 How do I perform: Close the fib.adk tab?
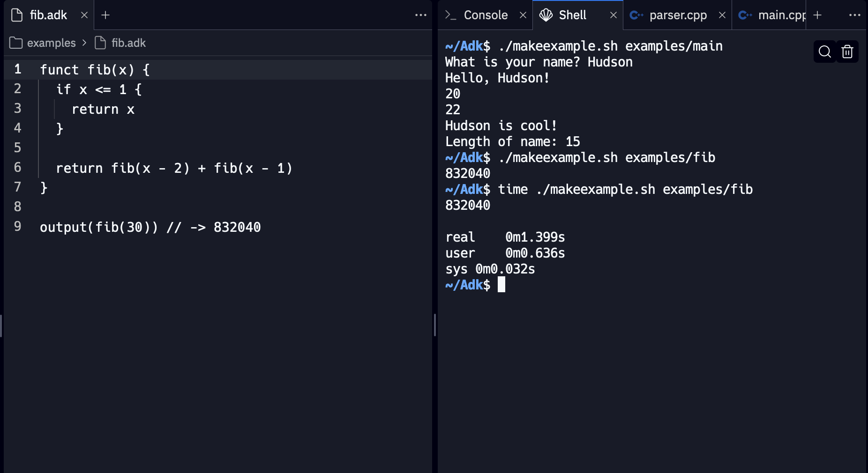pyautogui.click(x=84, y=15)
